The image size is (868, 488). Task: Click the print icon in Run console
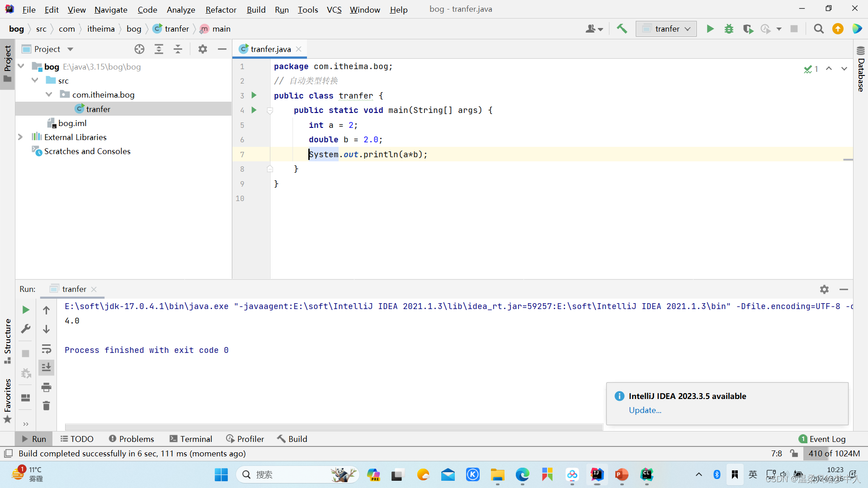tap(46, 387)
